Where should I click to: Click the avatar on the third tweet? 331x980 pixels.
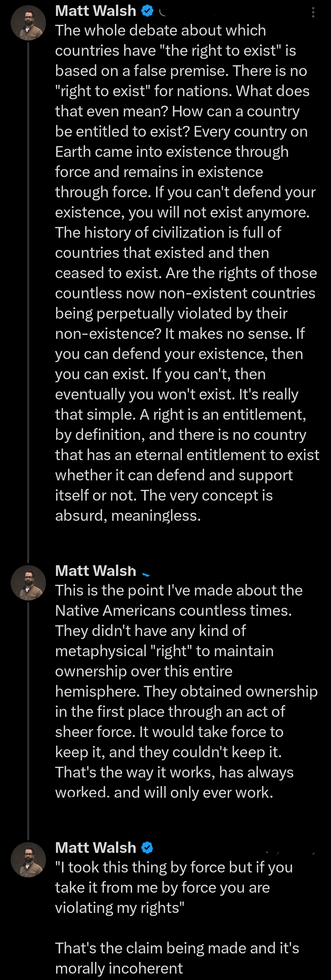(x=29, y=859)
